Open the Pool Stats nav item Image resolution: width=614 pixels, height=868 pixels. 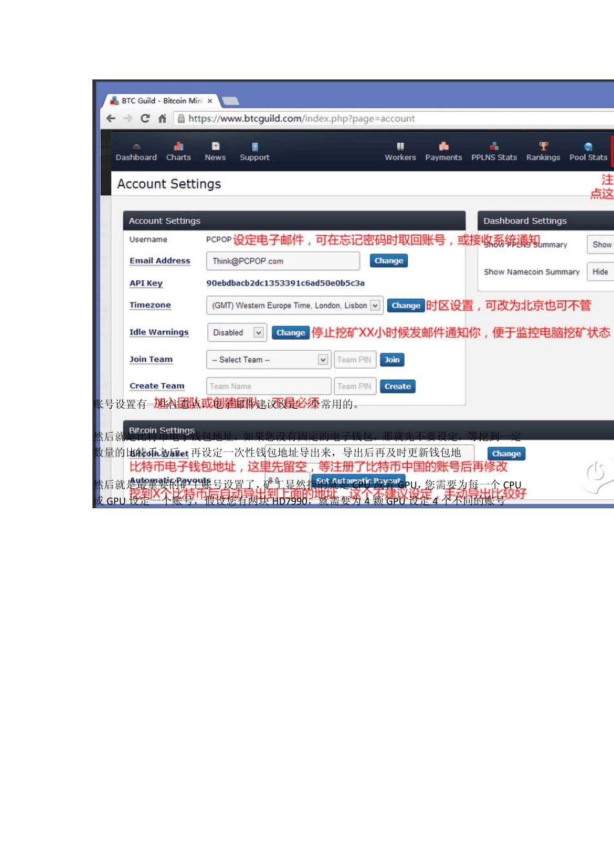coord(588,152)
